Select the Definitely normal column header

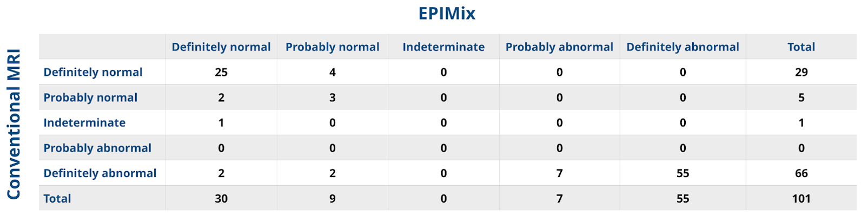(221, 47)
